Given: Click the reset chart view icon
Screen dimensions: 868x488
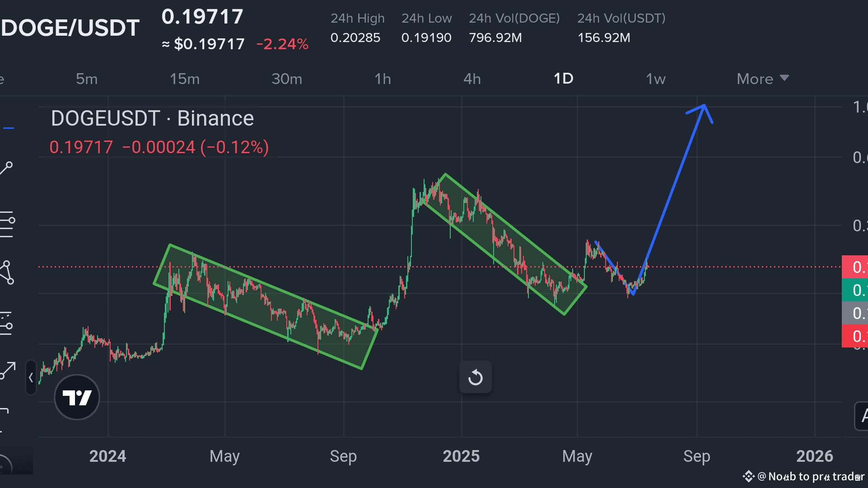Looking at the screenshot, I should click(475, 377).
